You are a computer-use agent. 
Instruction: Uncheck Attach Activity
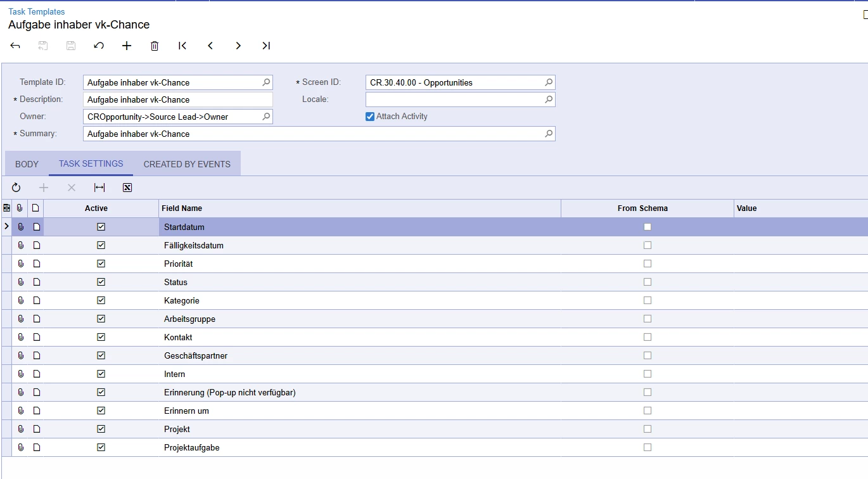(x=370, y=117)
